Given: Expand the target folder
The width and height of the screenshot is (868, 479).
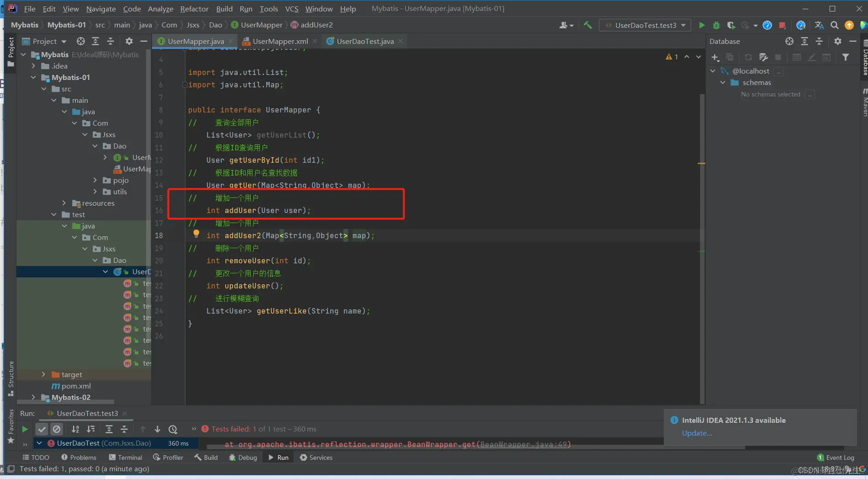Looking at the screenshot, I should pyautogui.click(x=43, y=374).
